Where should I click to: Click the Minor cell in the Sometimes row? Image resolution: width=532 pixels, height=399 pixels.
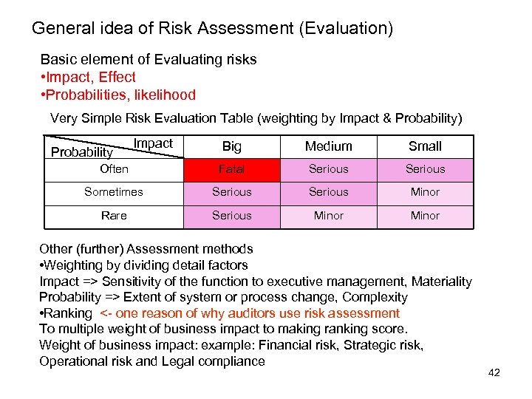point(425,192)
